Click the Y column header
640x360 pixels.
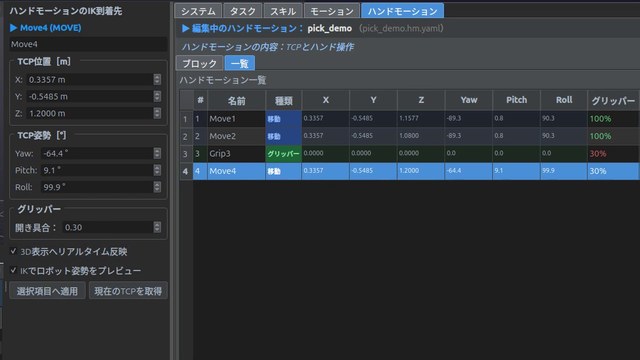(373, 100)
